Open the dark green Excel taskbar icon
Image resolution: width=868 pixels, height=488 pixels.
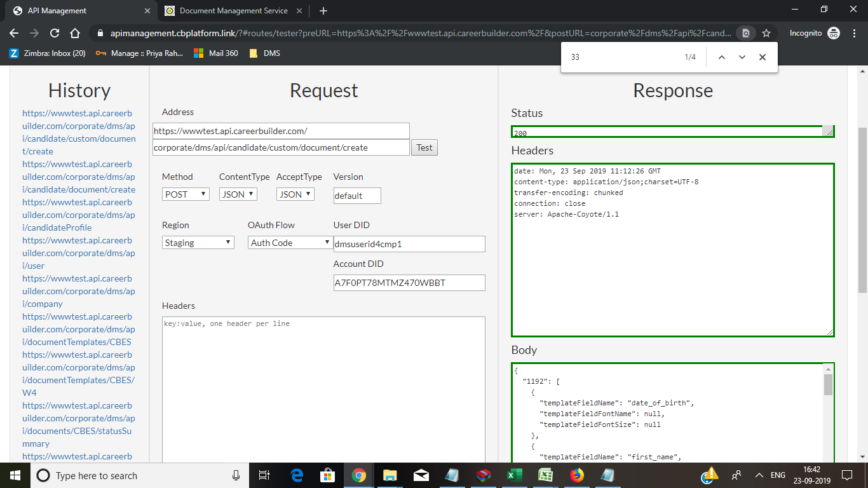coord(514,475)
